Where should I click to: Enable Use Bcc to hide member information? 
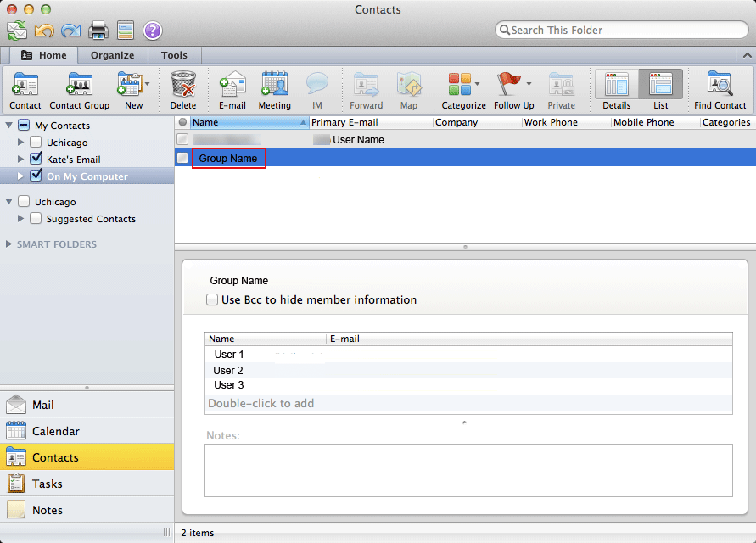[212, 299]
